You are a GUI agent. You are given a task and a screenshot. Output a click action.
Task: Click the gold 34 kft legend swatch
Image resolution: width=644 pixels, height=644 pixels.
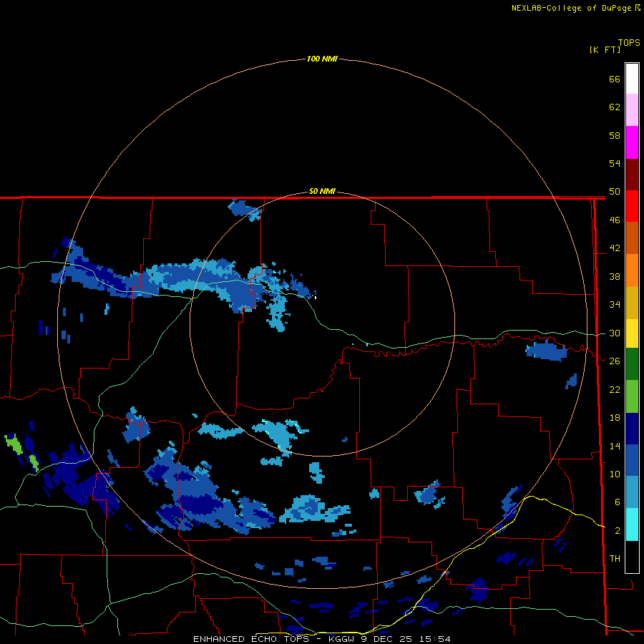[x=632, y=303]
